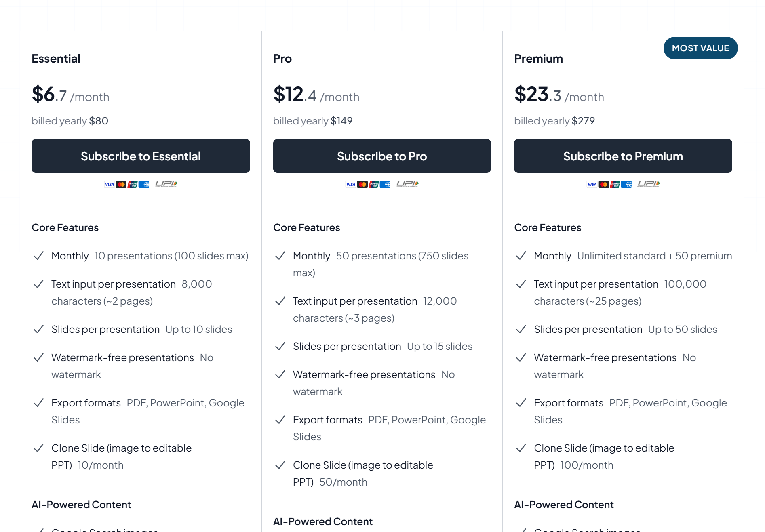Click the Visa icon under Subscribe to Premium
This screenshot has height=532, width=765.
(x=592, y=184)
